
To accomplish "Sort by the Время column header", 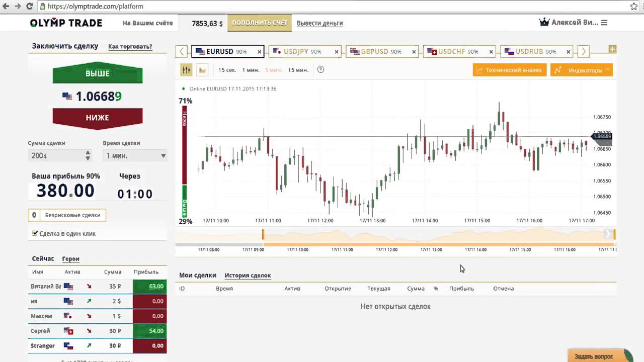I will (224, 289).
